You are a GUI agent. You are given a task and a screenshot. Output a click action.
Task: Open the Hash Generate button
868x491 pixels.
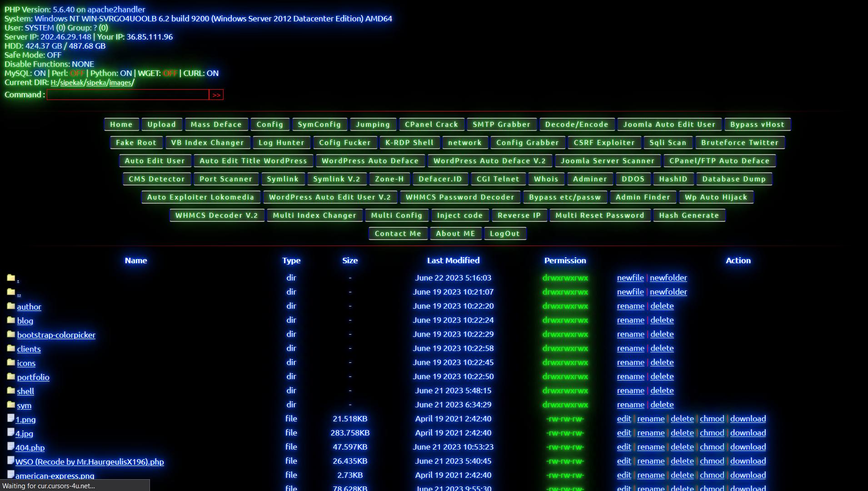[x=689, y=215]
